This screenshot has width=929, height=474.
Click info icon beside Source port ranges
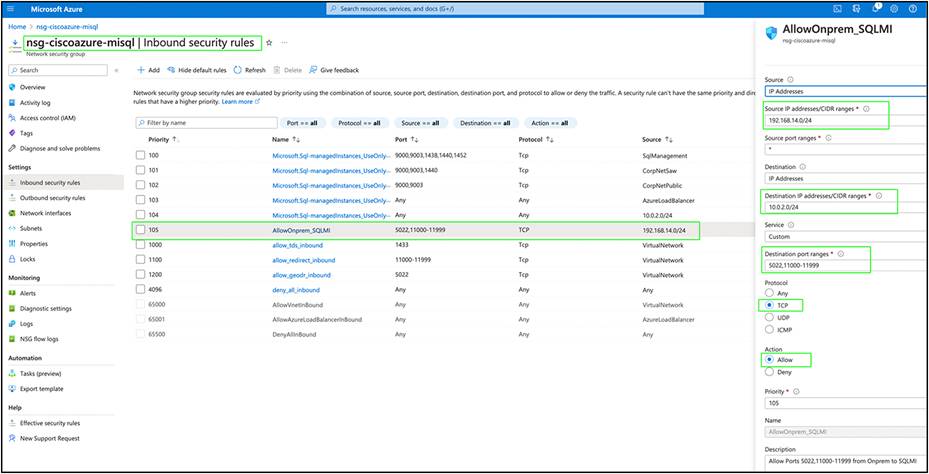coord(828,137)
